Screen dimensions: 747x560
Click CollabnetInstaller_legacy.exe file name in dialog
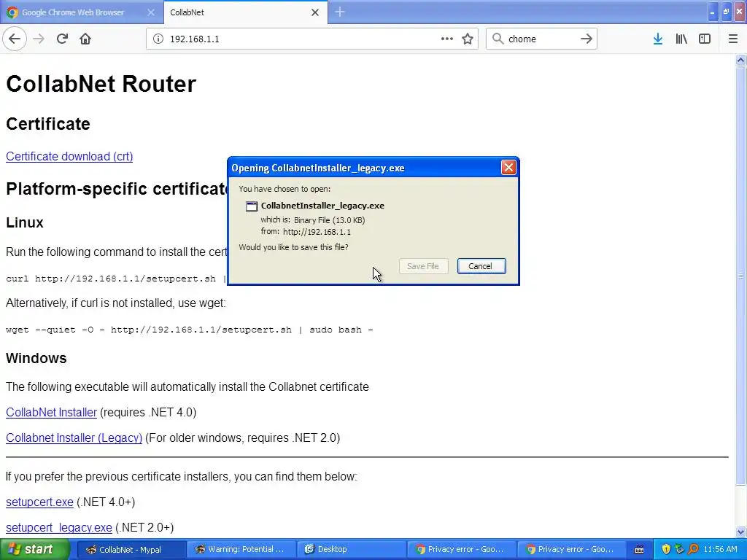click(322, 206)
